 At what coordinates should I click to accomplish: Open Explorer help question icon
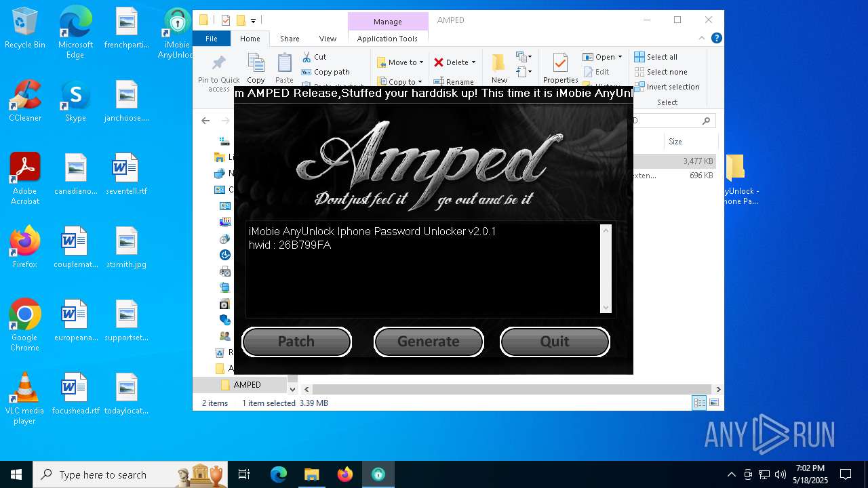pyautogui.click(x=716, y=39)
